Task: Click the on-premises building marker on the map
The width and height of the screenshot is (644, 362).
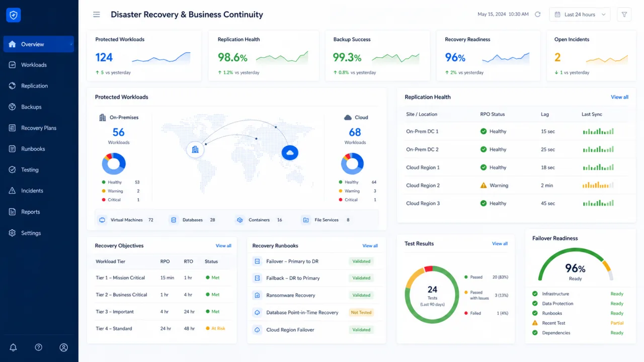Action: 195,150
